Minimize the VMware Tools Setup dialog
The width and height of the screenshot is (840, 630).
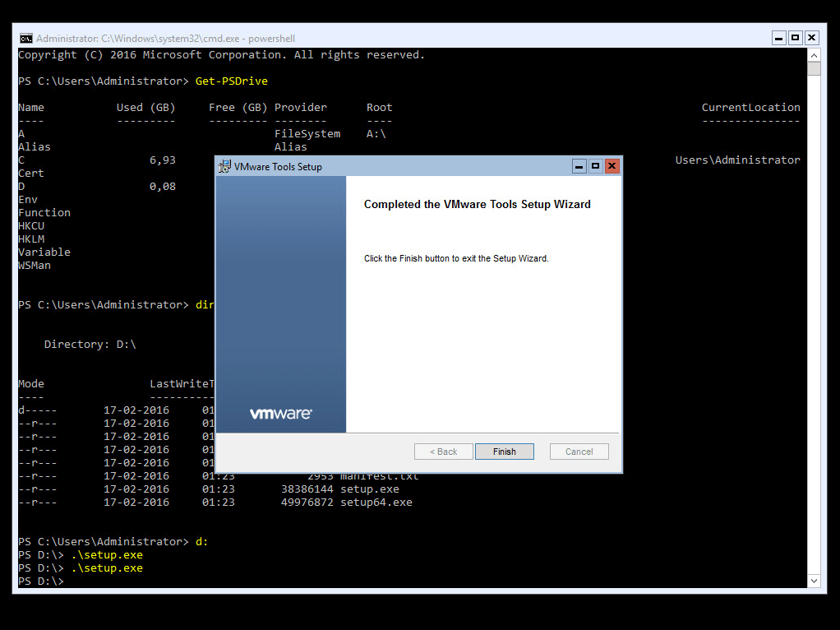tap(579, 166)
